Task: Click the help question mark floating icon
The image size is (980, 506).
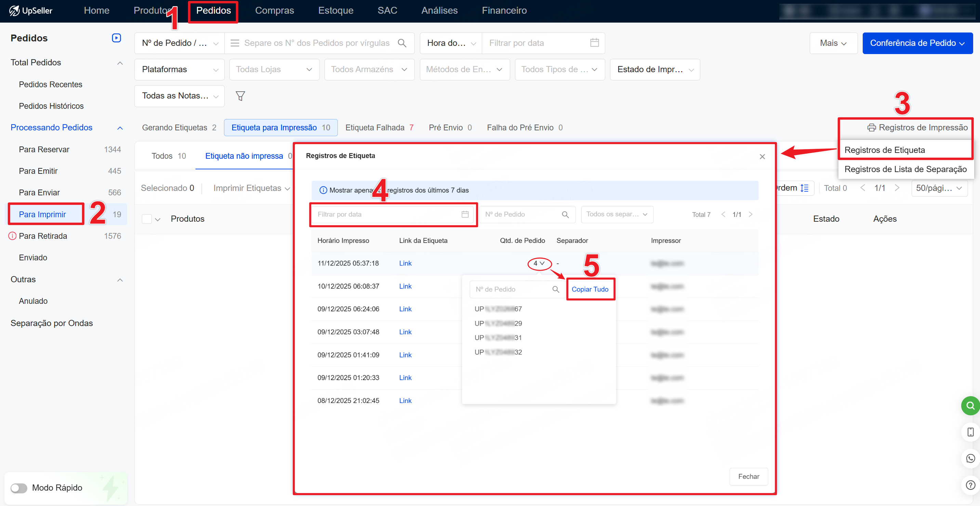Action: point(970,485)
